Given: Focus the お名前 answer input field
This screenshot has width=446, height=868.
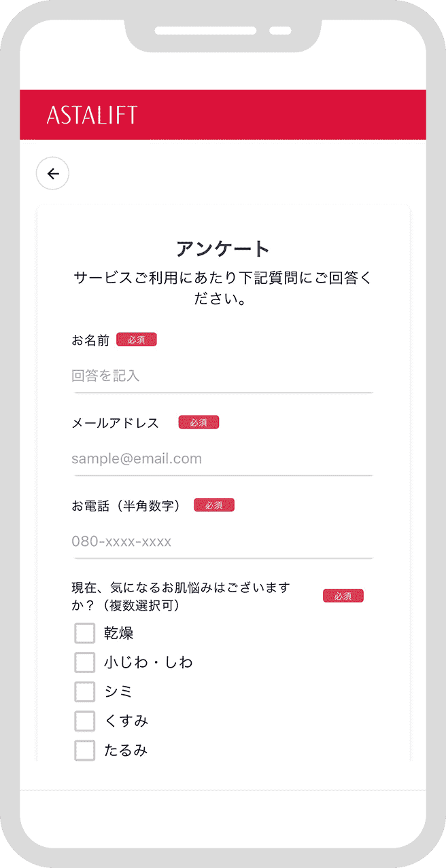Looking at the screenshot, I should tap(222, 376).
